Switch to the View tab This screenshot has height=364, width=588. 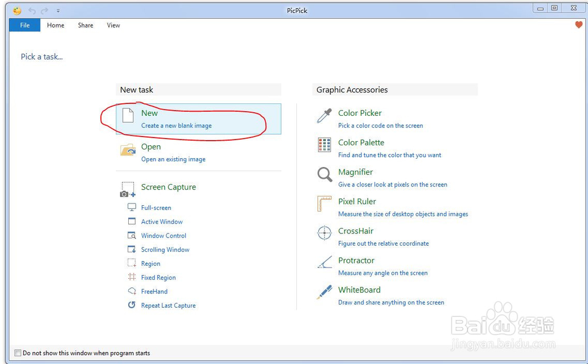pos(113,25)
